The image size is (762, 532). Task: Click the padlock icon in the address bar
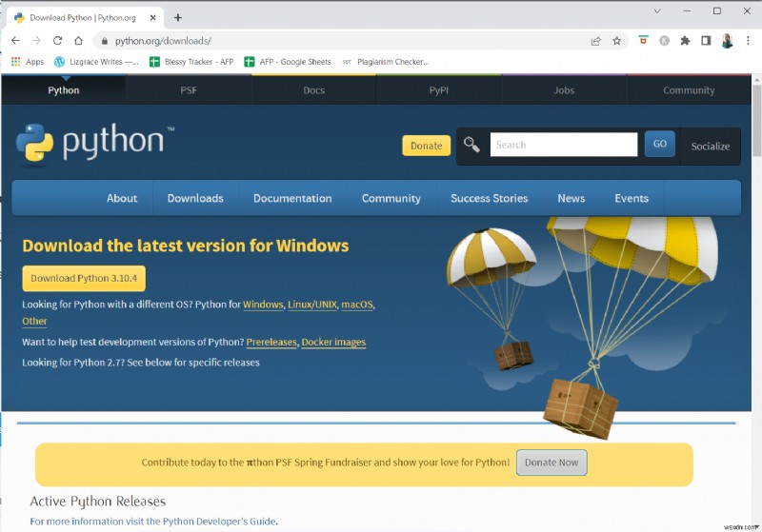[x=104, y=41]
